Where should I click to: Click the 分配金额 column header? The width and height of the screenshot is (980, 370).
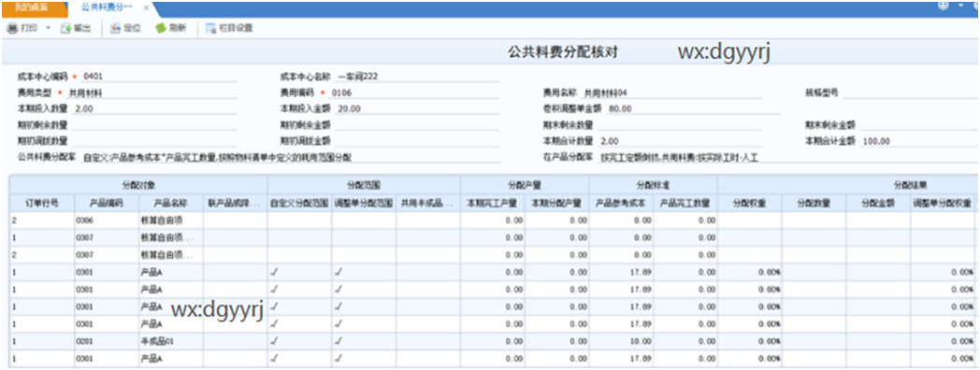(879, 203)
